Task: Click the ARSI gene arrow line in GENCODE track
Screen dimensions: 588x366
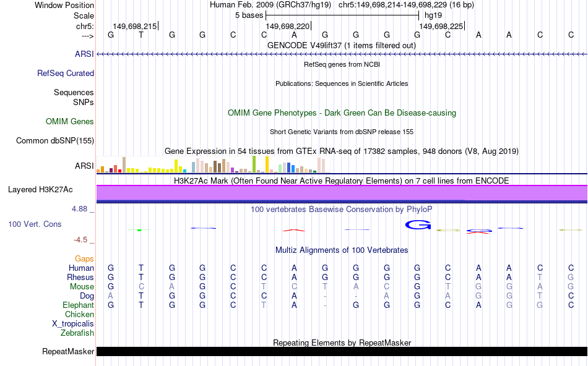Action: pyautogui.click(x=342, y=54)
